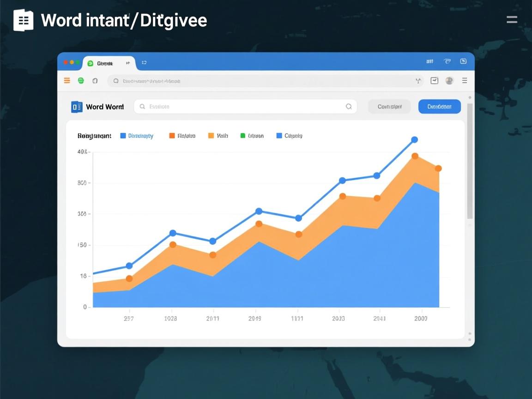Click inside the Word Word search field

(245, 107)
